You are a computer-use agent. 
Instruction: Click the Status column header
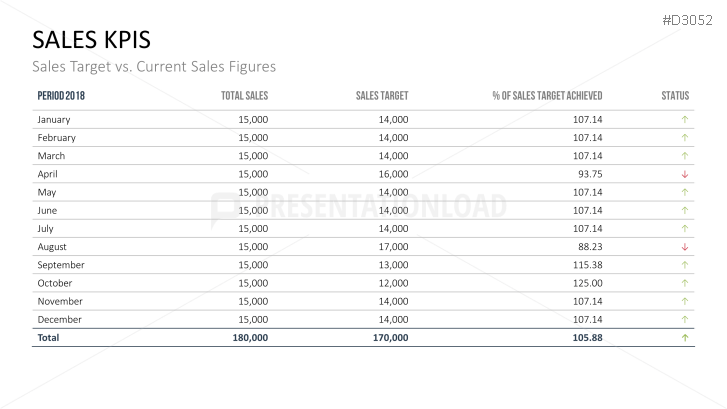pos(675,96)
